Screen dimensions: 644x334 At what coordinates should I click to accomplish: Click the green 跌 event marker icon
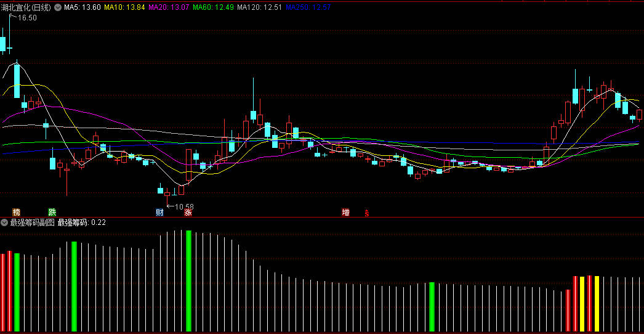click(x=52, y=212)
